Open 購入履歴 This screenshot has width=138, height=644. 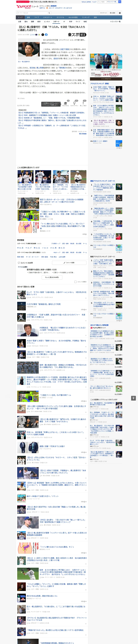tap(112, 13)
